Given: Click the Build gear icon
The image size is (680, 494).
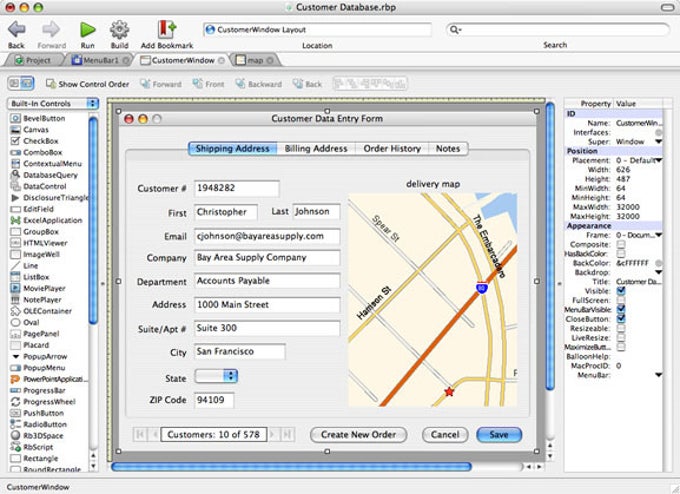Looking at the screenshot, I should coord(119,29).
